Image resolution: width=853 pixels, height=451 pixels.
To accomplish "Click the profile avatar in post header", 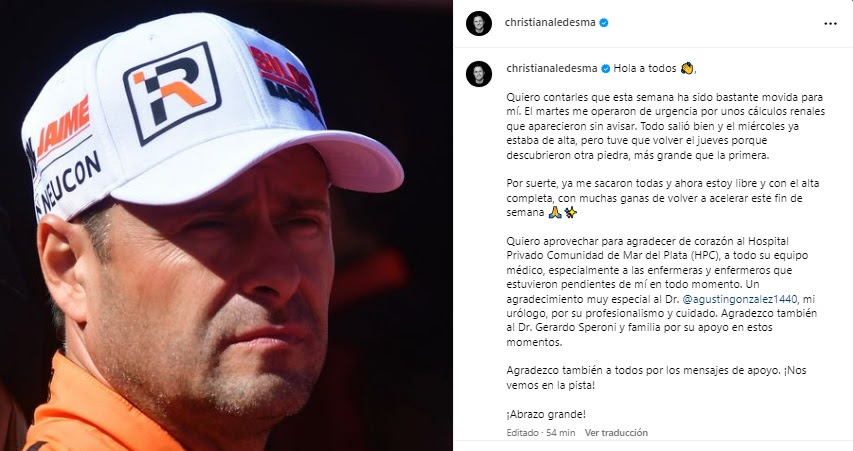I will [x=479, y=23].
